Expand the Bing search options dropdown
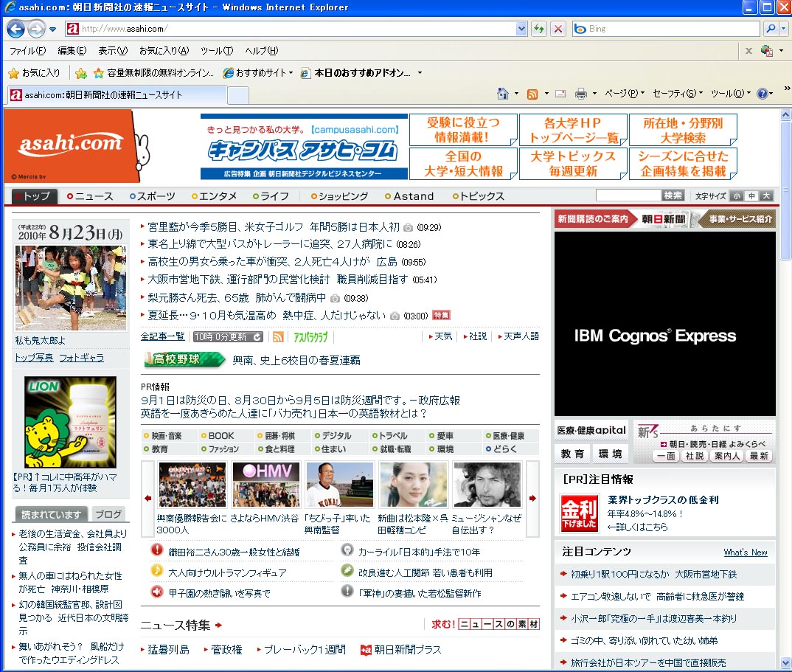This screenshot has width=792, height=672. coord(783,29)
